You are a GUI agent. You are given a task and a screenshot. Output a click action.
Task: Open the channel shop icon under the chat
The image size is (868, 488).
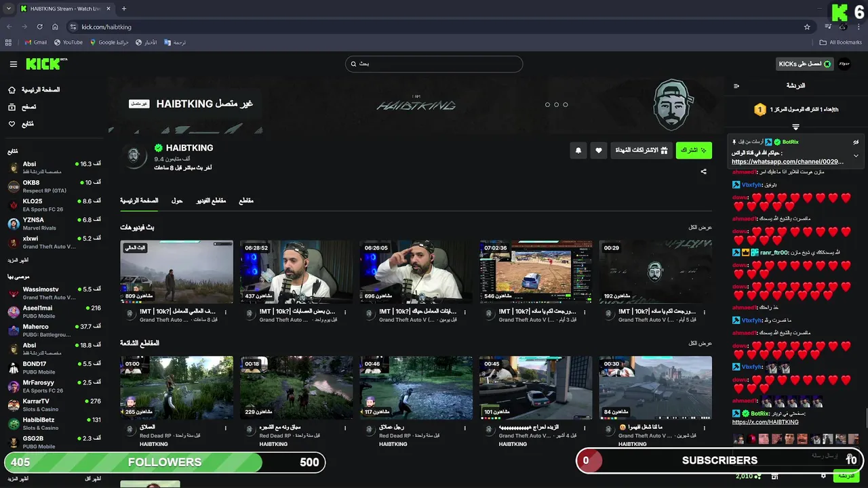coord(774,476)
